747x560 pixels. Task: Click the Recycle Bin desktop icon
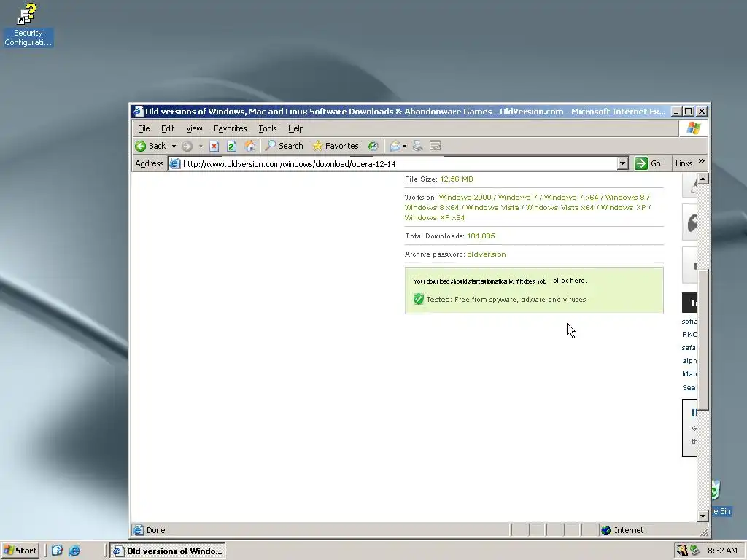[x=721, y=498]
